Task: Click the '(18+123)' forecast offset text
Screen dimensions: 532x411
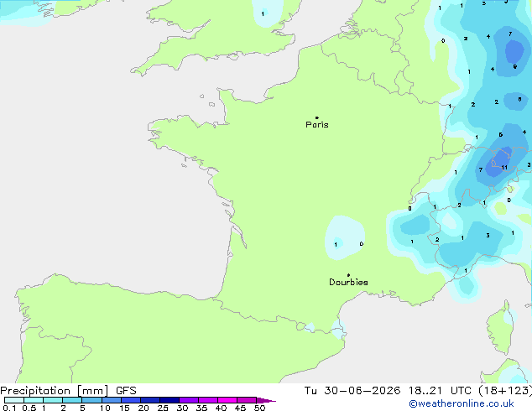Action: pos(505,391)
